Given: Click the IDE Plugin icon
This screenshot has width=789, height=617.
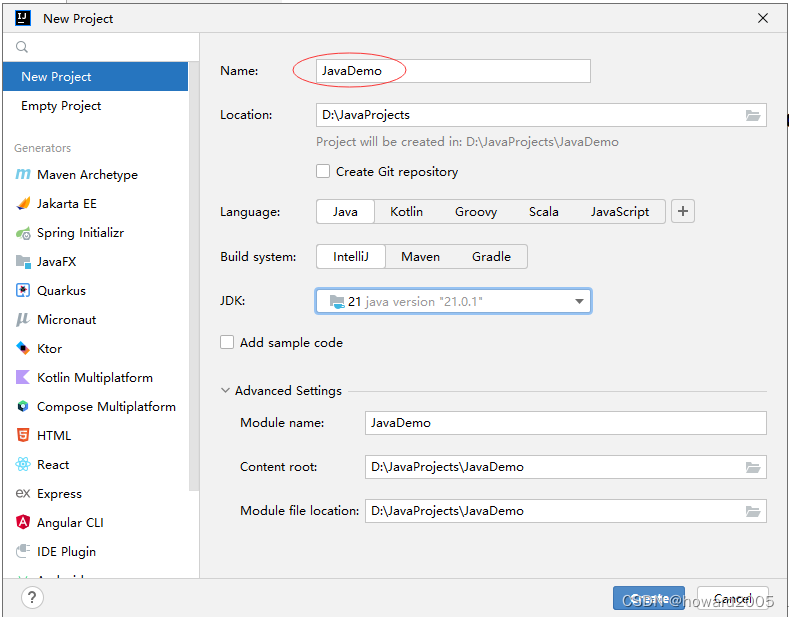Looking at the screenshot, I should click(23, 551).
